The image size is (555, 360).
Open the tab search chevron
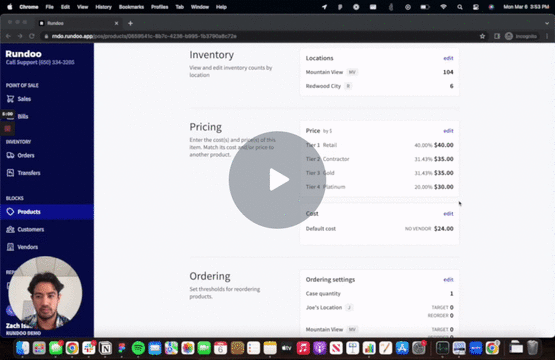click(547, 23)
